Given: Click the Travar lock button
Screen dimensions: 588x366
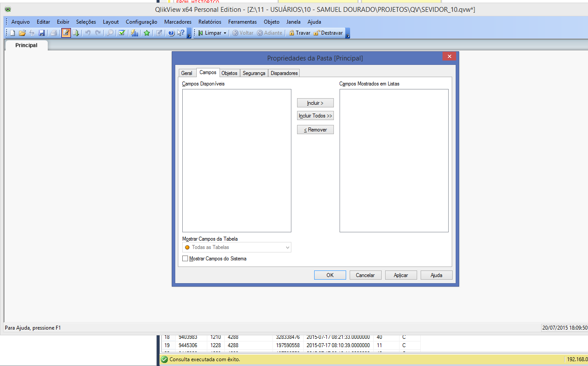Looking at the screenshot, I should click(300, 33).
